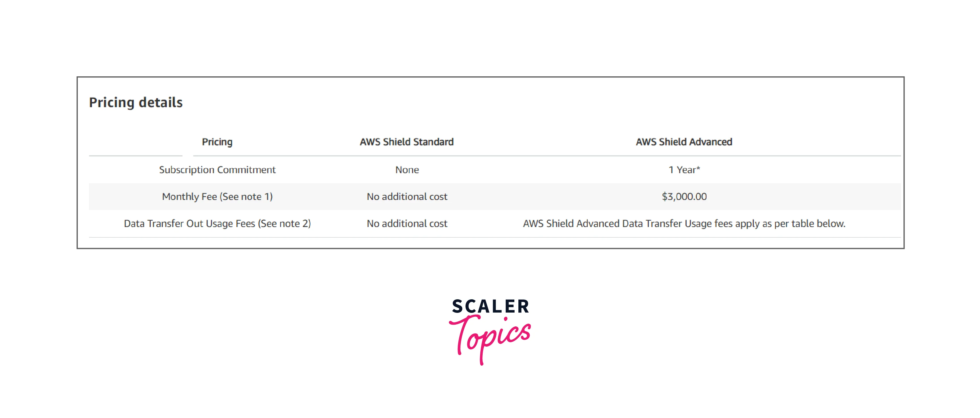Click the 'table below' phrase
The image size is (980, 418).
pyautogui.click(x=818, y=224)
